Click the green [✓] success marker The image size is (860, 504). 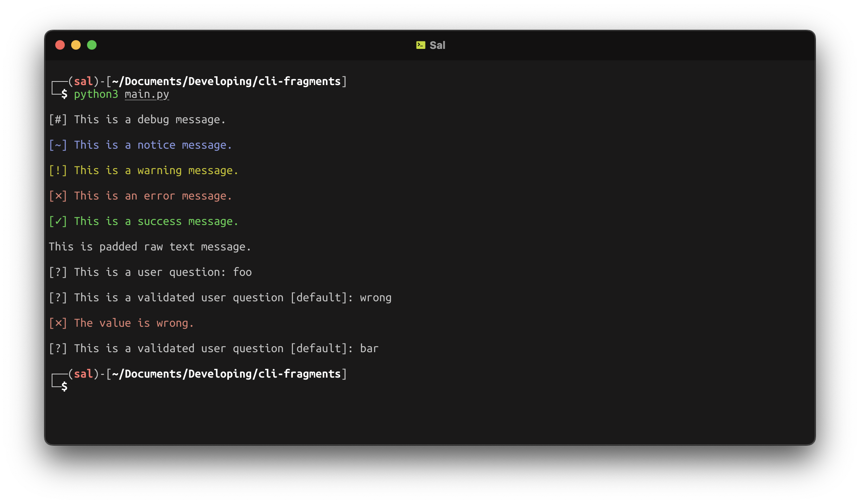tap(58, 221)
